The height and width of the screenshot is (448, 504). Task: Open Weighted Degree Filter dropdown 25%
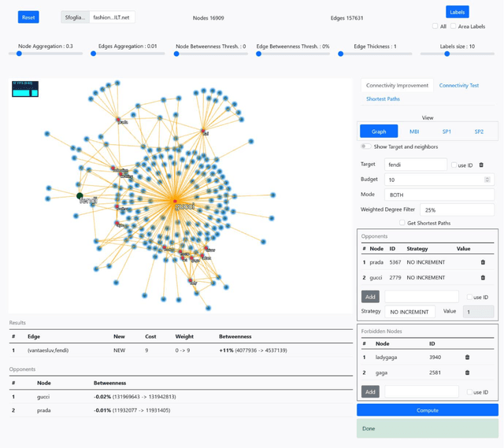point(457,210)
